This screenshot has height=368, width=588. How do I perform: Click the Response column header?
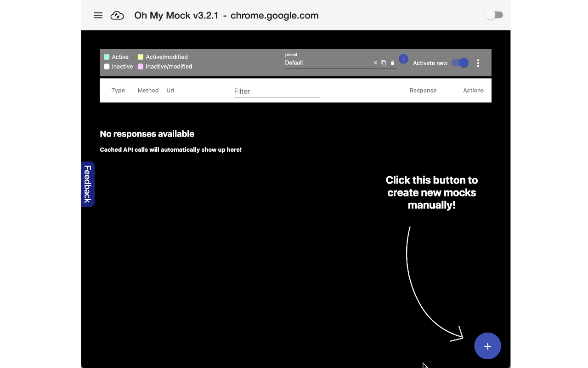tap(423, 91)
